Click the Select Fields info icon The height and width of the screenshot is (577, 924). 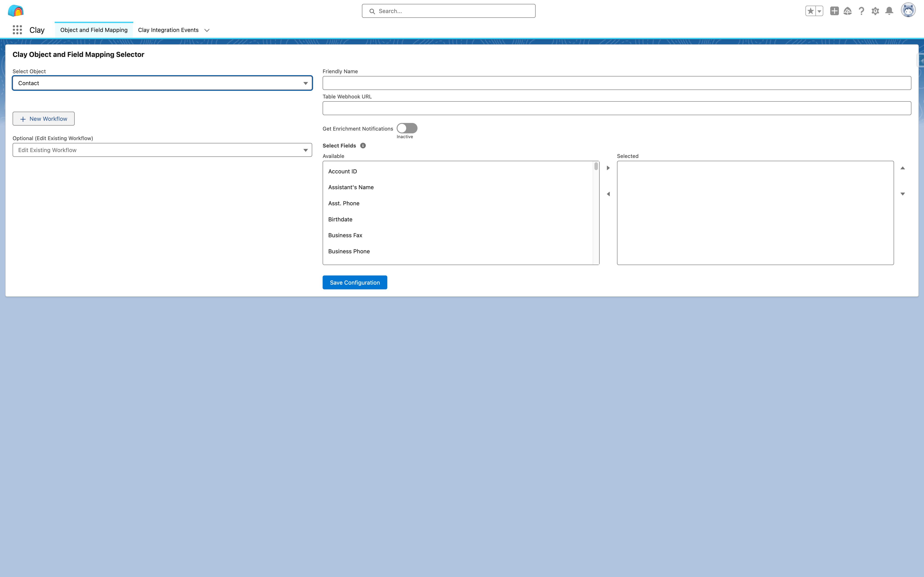coord(363,145)
